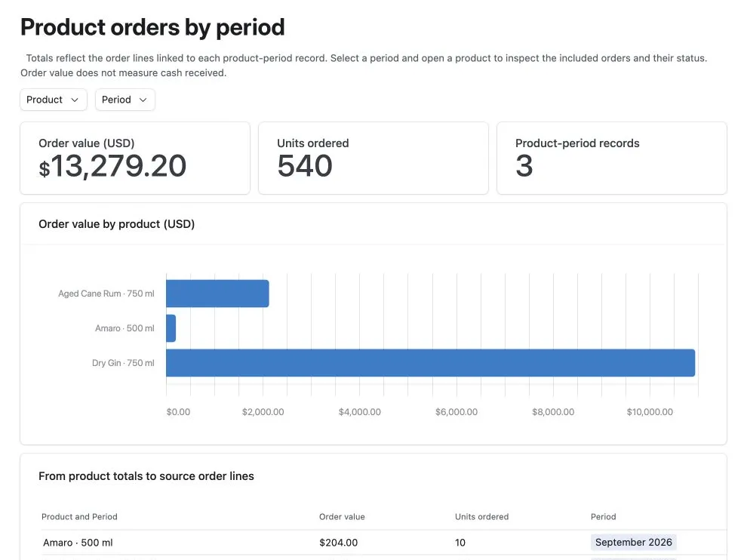The height and width of the screenshot is (560, 747).
Task: Open the Period filter dropdown
Action: tap(124, 100)
